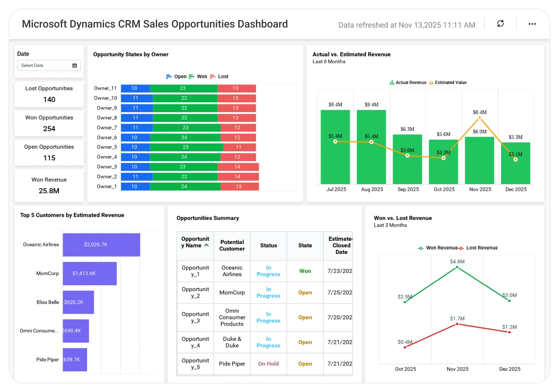Click Lost Revenue legend marker icon
The width and height of the screenshot is (559, 392).
point(461,248)
